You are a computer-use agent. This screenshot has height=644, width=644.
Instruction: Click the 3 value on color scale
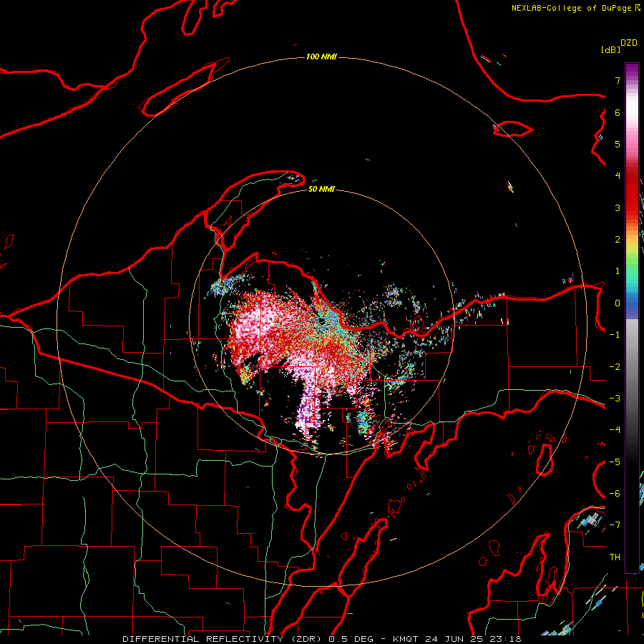[x=618, y=208]
